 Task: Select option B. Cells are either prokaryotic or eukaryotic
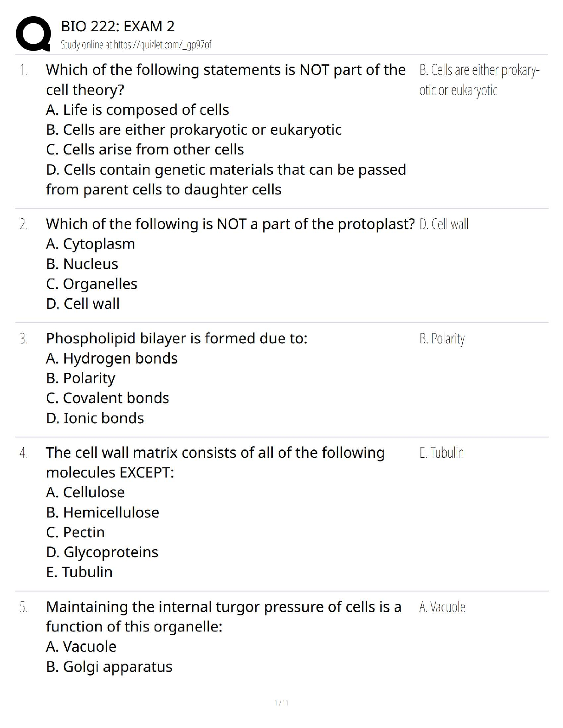click(x=194, y=130)
